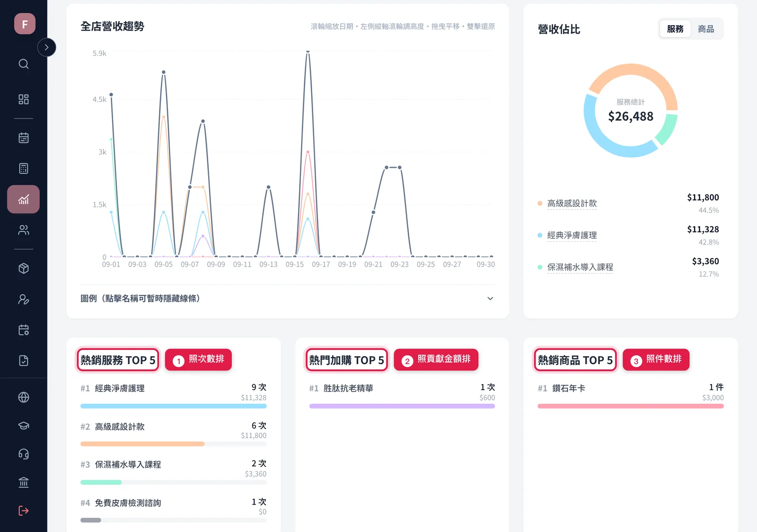Screen dimensions: 757x532
Task: Click 保濕補水導入課程 in revenue share list
Action: coord(580,267)
